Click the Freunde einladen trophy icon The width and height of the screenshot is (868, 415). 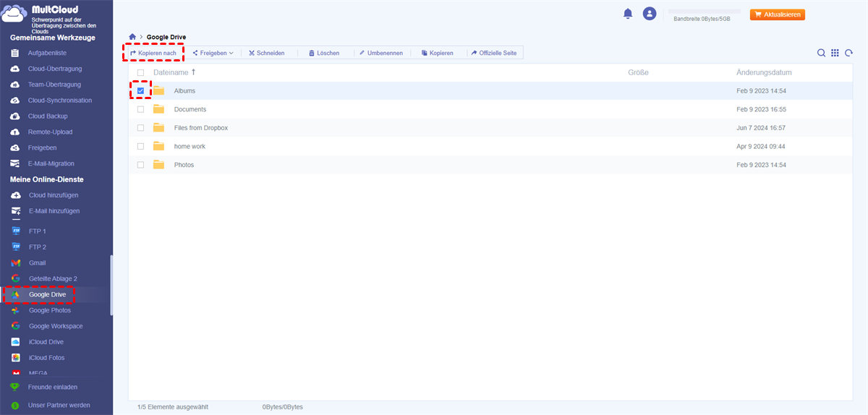click(14, 387)
